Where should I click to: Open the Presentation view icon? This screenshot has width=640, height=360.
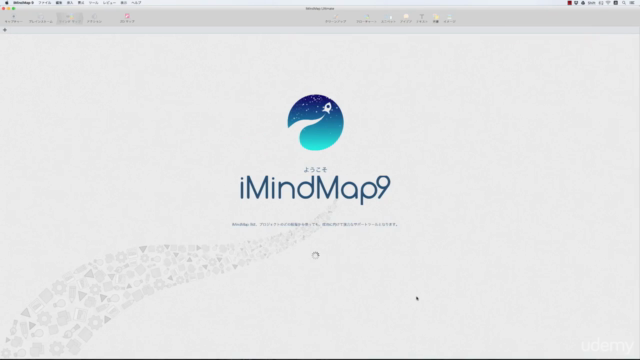point(94,18)
